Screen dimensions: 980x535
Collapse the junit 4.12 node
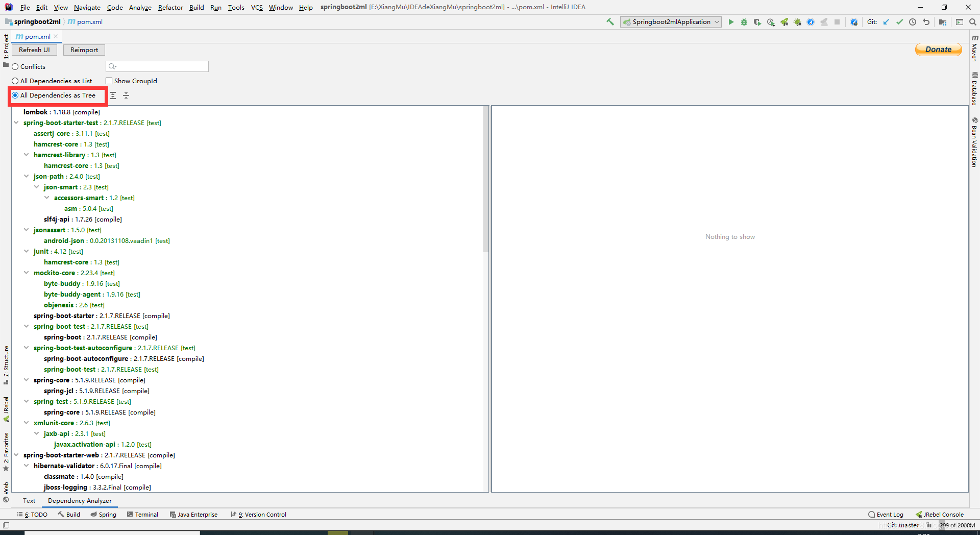point(26,251)
